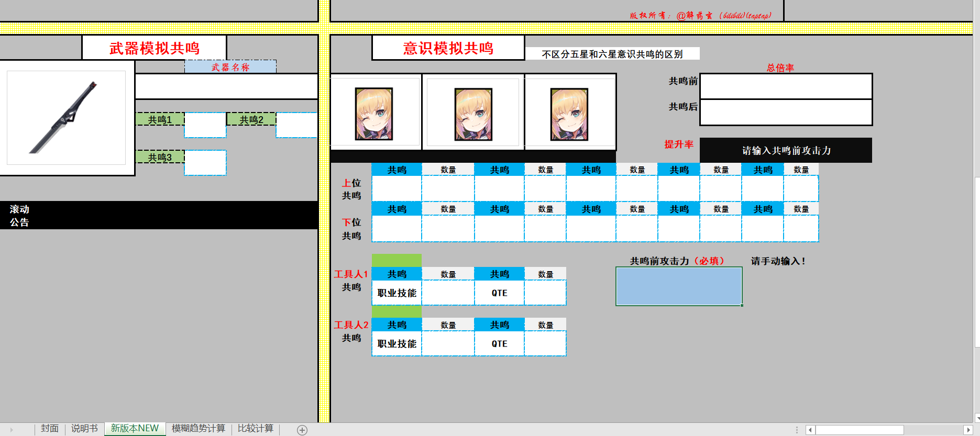Click the 共鸣前 total multiplier cell
This screenshot has height=436, width=980.
(x=786, y=86)
